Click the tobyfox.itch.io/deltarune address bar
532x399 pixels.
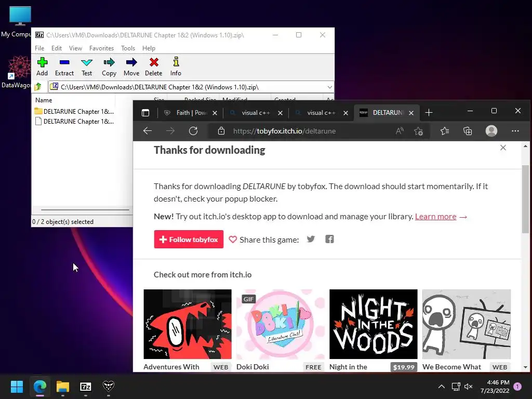(x=284, y=131)
